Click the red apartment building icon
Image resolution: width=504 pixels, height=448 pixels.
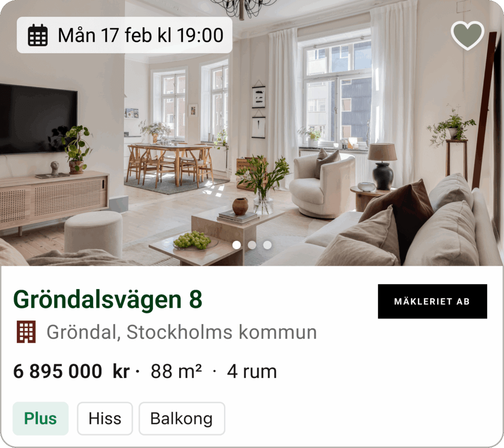26,332
